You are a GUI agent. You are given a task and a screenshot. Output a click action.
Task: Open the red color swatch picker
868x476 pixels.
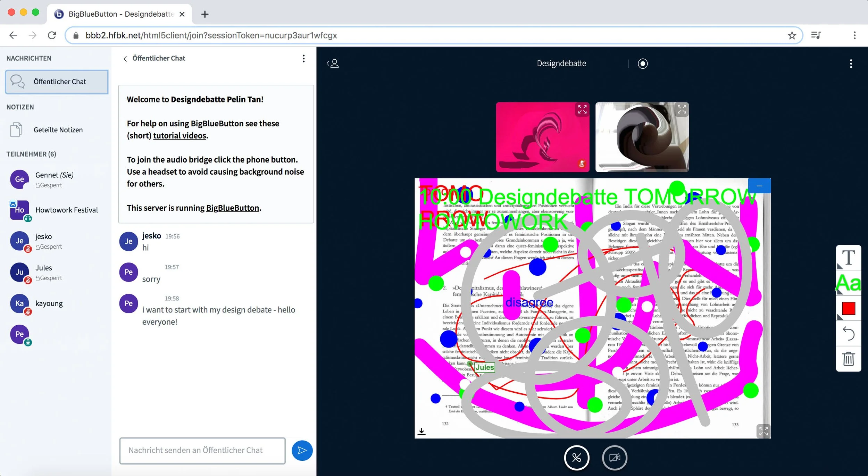click(x=848, y=308)
